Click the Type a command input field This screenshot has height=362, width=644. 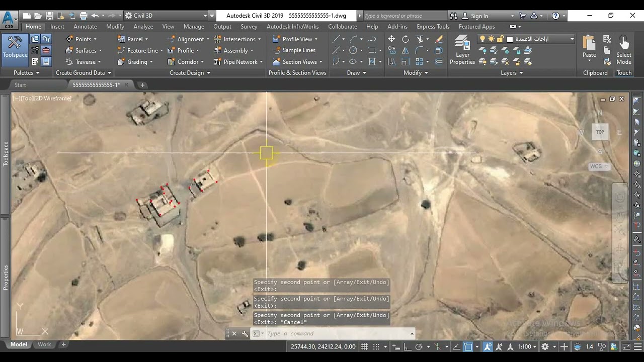click(337, 333)
